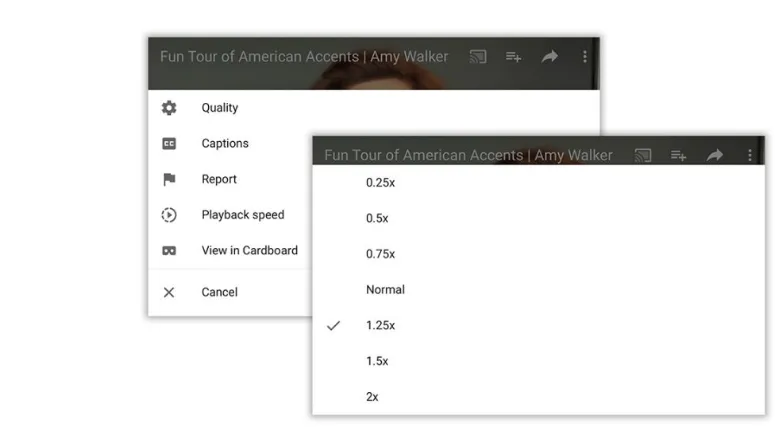Click the Captions CC icon

coord(169,143)
